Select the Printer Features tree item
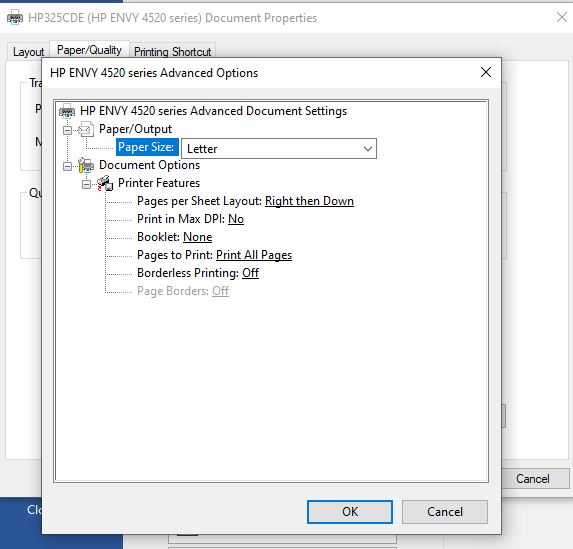Screen dimensions: 573x549 point(159,183)
